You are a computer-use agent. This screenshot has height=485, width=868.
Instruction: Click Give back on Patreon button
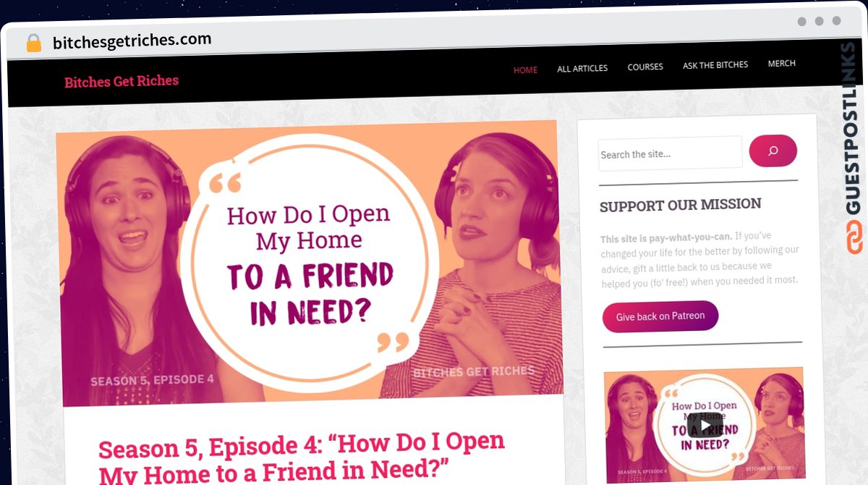tap(660, 316)
